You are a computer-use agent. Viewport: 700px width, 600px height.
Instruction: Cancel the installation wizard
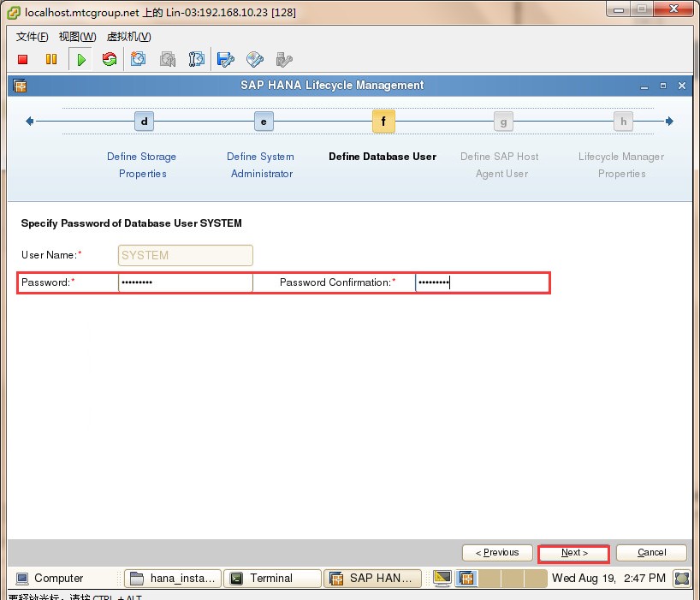(x=651, y=553)
